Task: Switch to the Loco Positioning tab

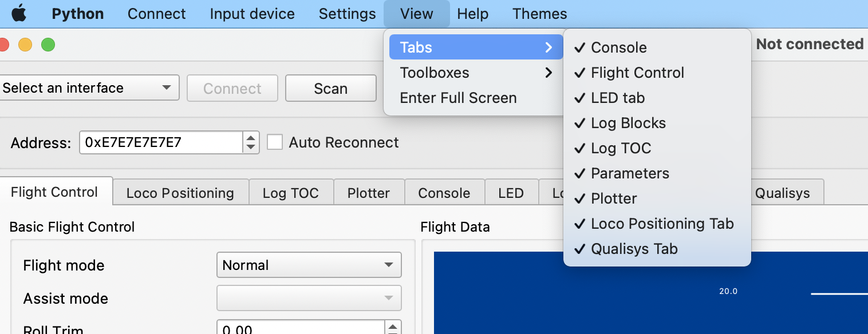Action: click(x=180, y=193)
